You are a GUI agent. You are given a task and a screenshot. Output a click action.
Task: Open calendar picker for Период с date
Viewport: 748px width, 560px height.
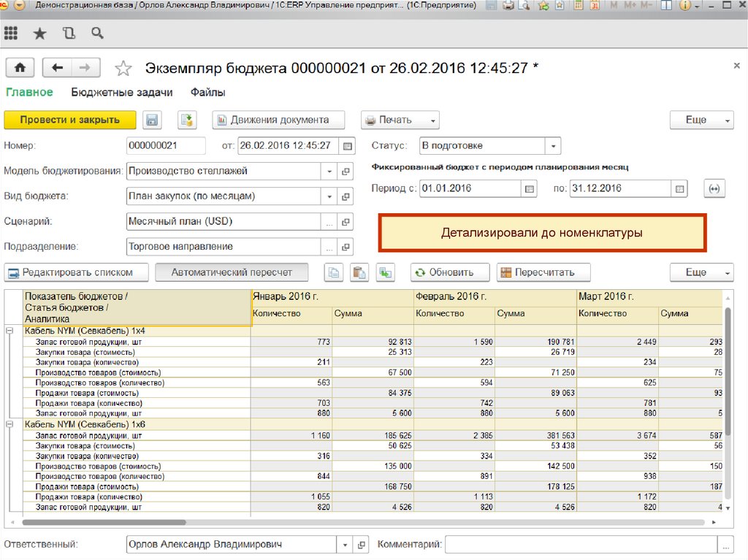(530, 188)
